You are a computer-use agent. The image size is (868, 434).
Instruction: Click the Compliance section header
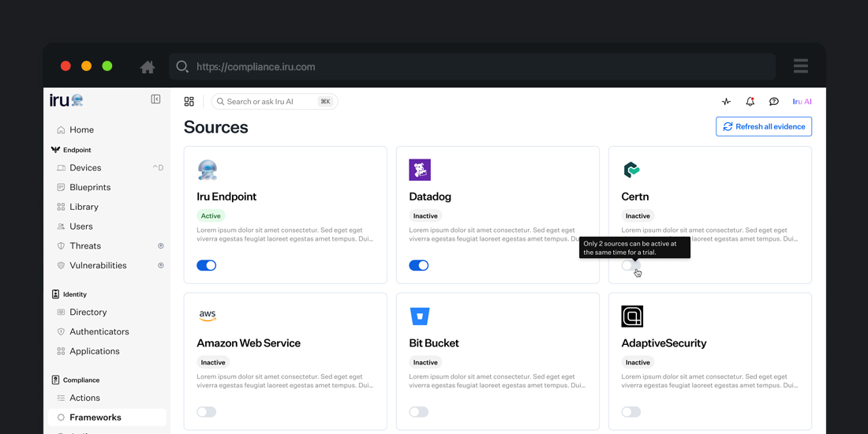(75, 380)
